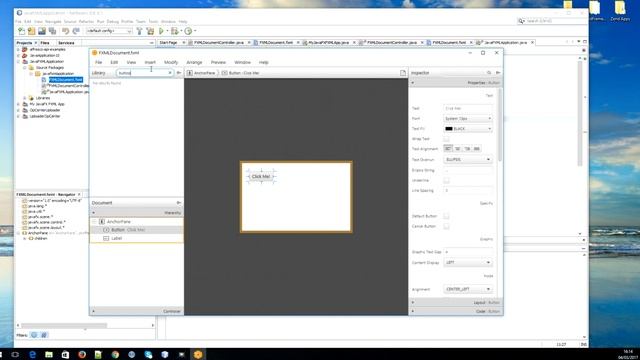Expand Layout : Button section
This screenshot has width=640, height=360.
pyautogui.click(x=456, y=302)
